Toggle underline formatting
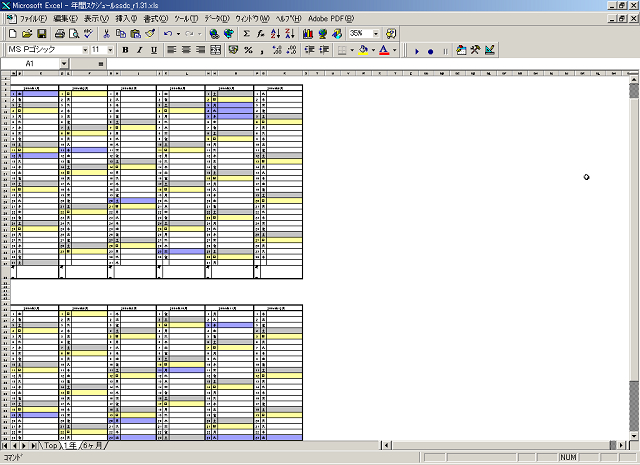 [x=154, y=50]
